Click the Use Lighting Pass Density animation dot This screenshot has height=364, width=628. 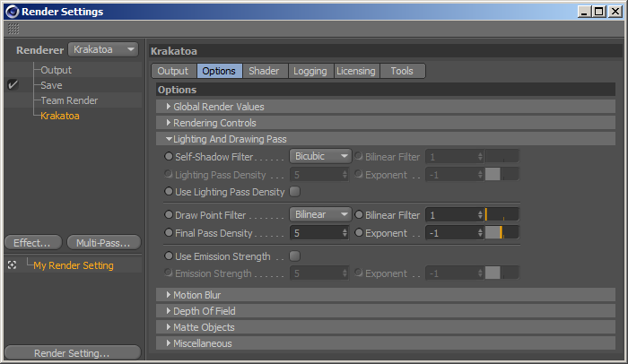[x=169, y=192]
